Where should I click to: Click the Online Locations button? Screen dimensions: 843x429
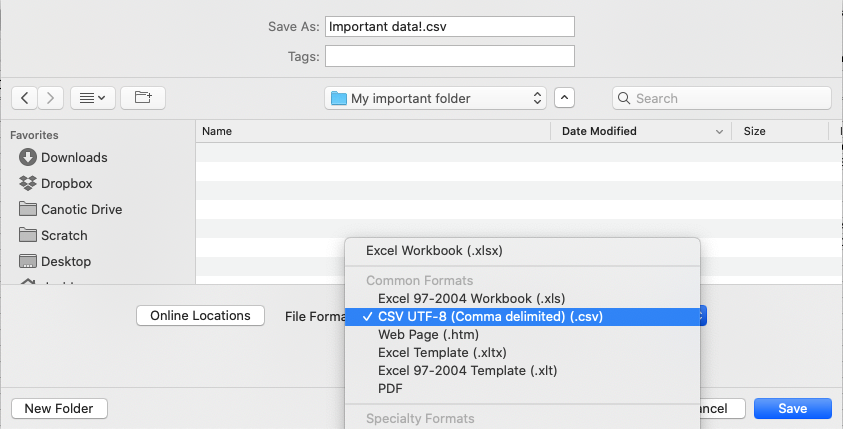click(x=200, y=316)
